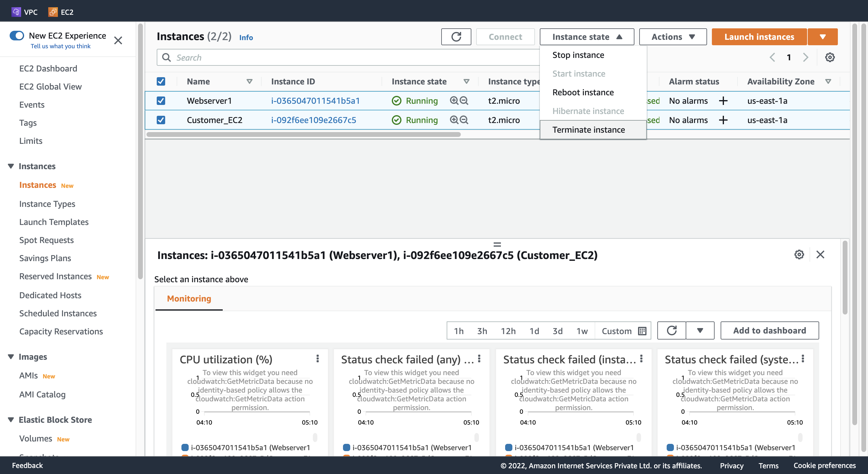The image size is (868, 474).
Task: Select the 1h time range
Action: [459, 331]
